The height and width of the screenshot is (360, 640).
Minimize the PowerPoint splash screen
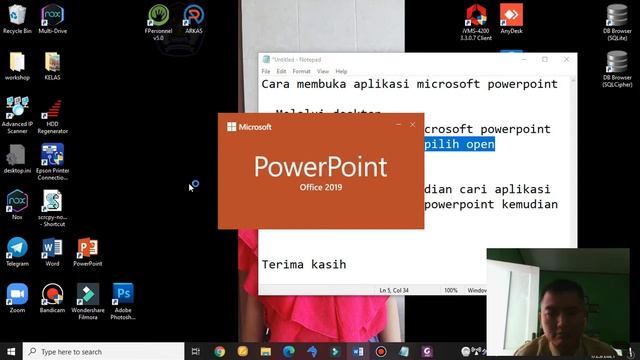(x=398, y=124)
